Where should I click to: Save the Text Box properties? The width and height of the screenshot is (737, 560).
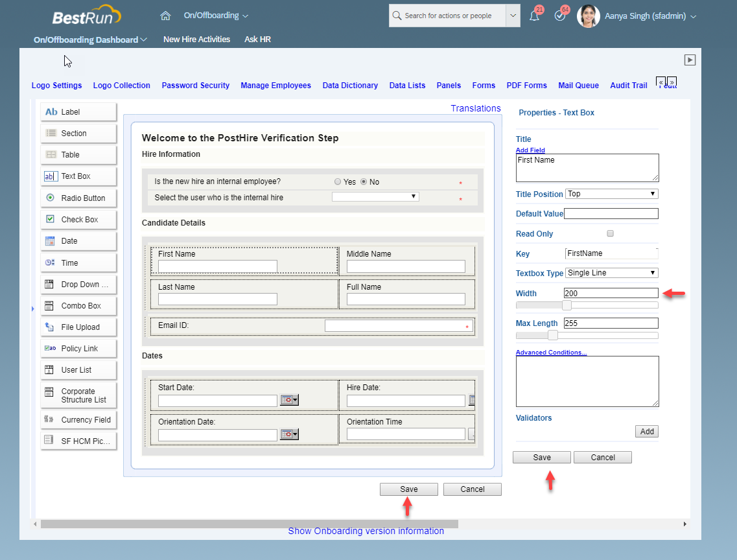[x=541, y=457]
